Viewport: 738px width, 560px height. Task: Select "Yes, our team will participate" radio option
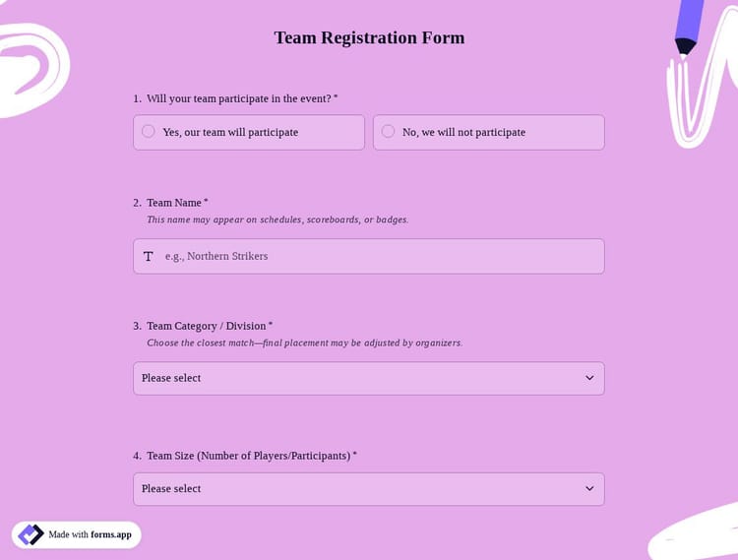(149, 132)
